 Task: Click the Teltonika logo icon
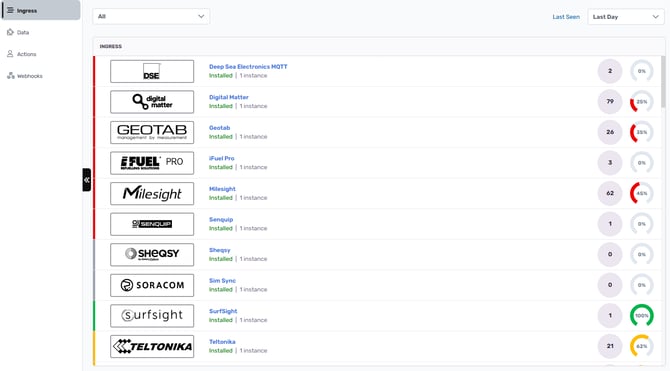pyautogui.click(x=152, y=346)
